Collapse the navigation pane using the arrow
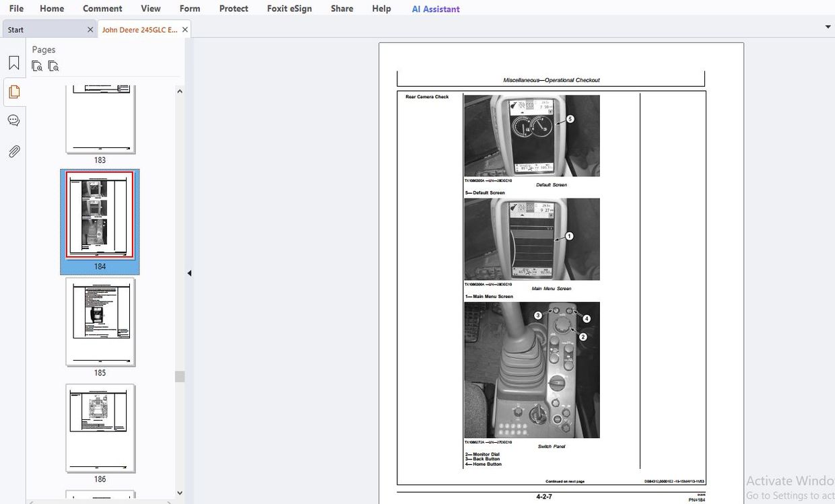This screenshot has width=835, height=504. [189, 273]
